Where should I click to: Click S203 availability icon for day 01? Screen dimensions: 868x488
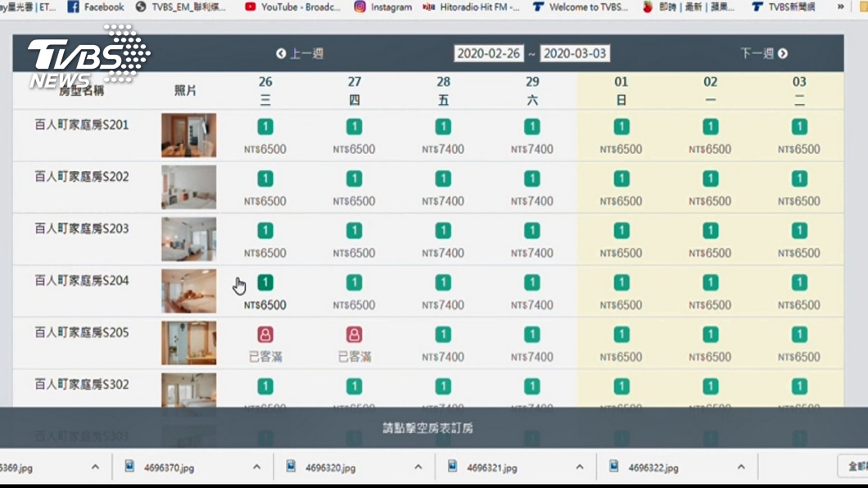click(x=622, y=231)
